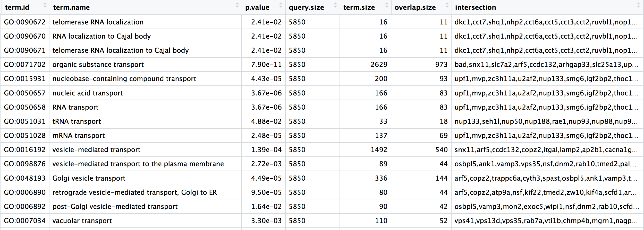Screen dimensions: 644x230
Task: Select the GO:0098876 term id cell
Action: 25,164
